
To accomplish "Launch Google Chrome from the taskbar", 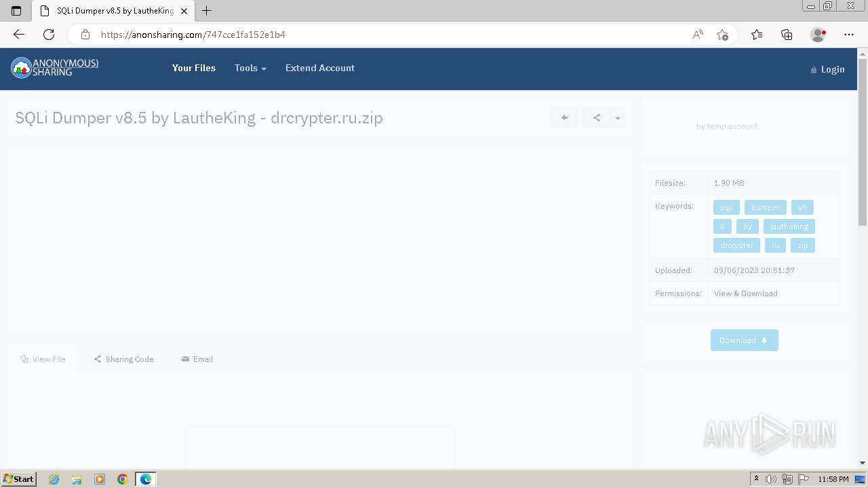I will 123,479.
